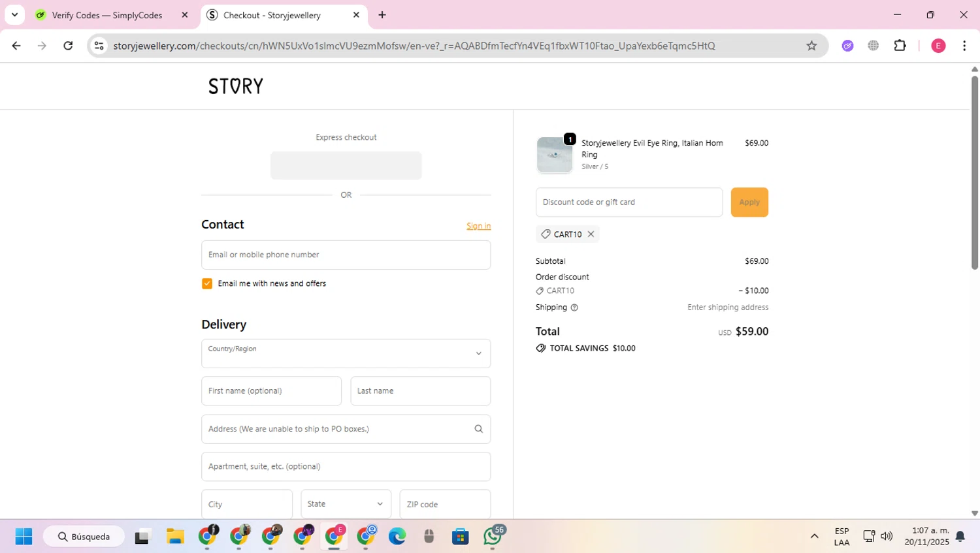Viewport: 980px width, 553px height.
Task: Open WhatsApp from the taskbar
Action: click(493, 537)
